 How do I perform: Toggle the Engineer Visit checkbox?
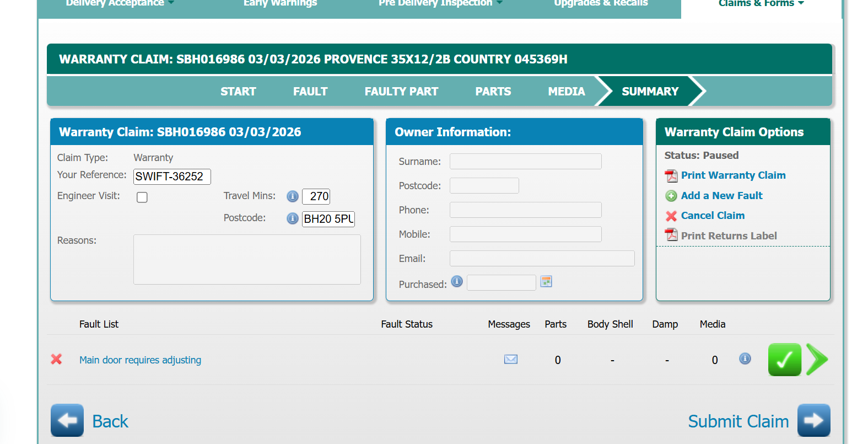click(142, 197)
